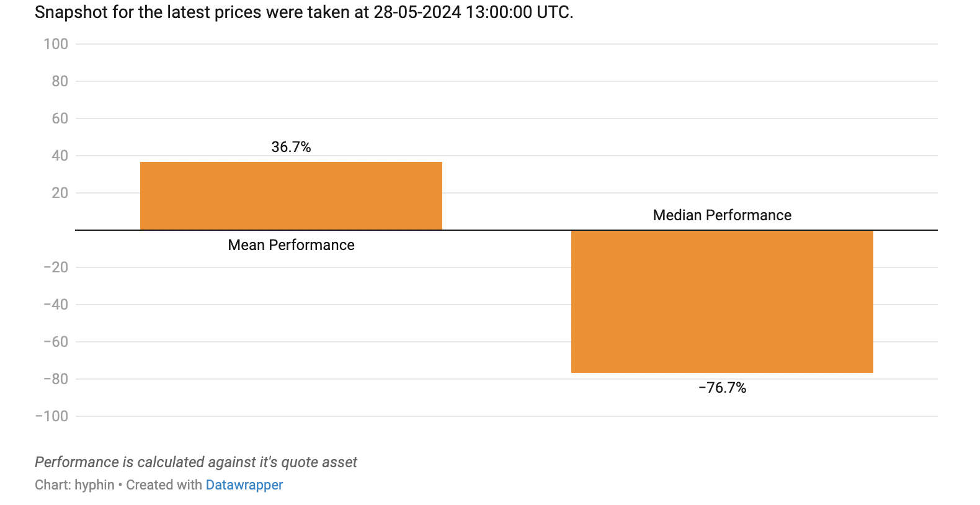Click the 80 y-axis tick label

pos(60,81)
